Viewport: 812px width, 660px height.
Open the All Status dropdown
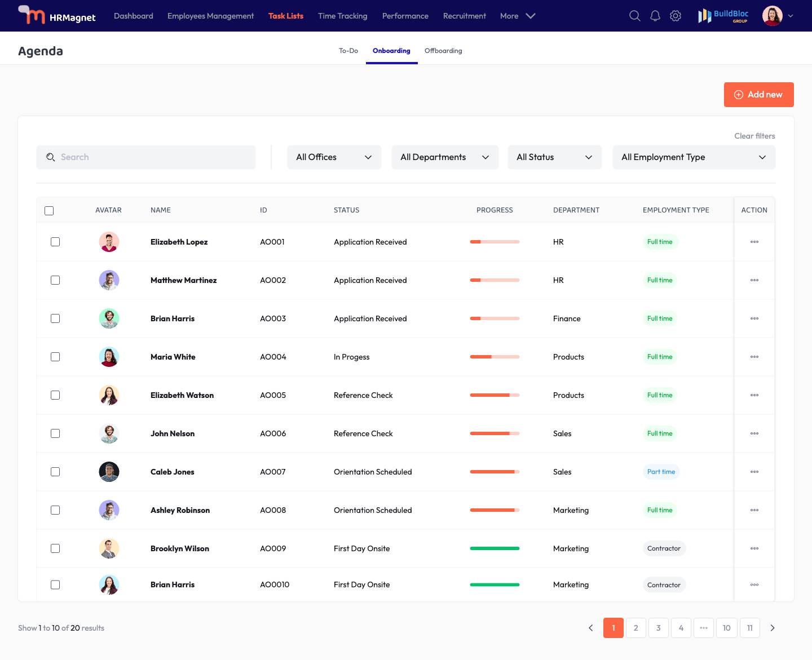pyautogui.click(x=555, y=157)
